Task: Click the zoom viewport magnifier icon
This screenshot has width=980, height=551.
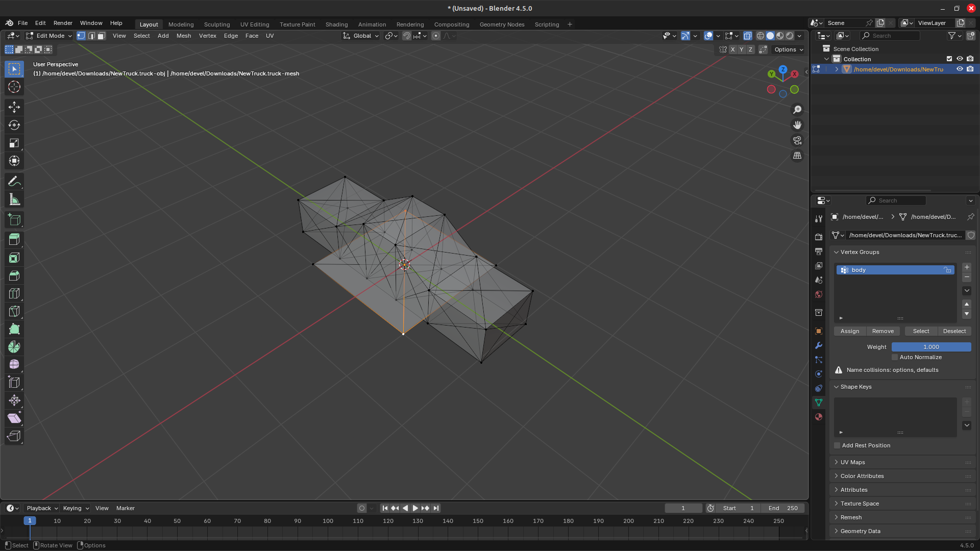Action: [797, 110]
